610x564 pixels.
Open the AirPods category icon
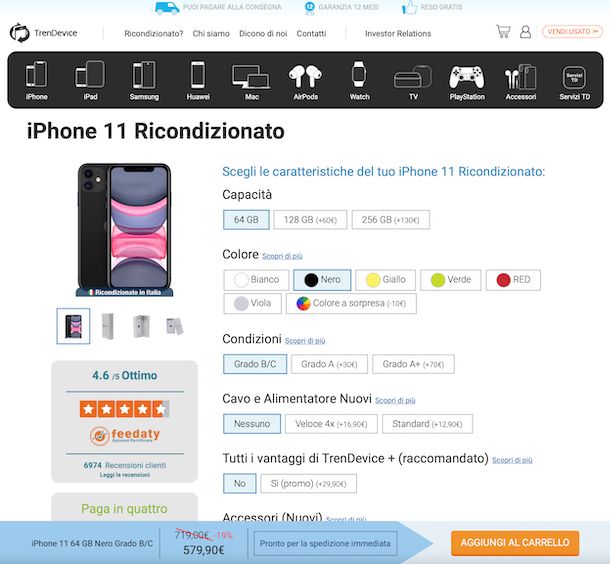(305, 80)
